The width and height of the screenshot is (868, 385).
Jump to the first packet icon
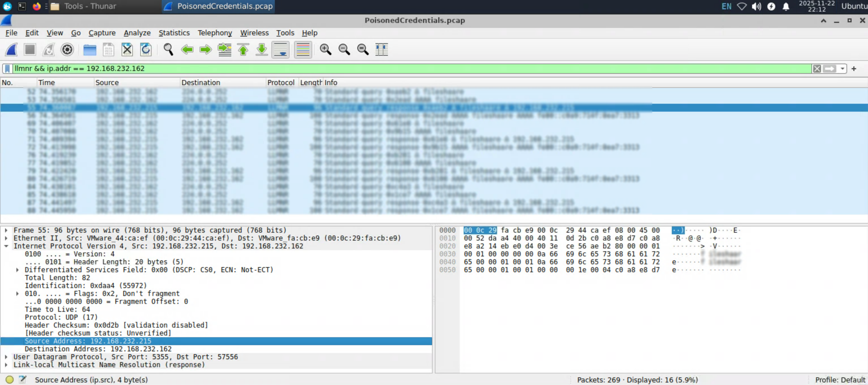click(x=243, y=49)
